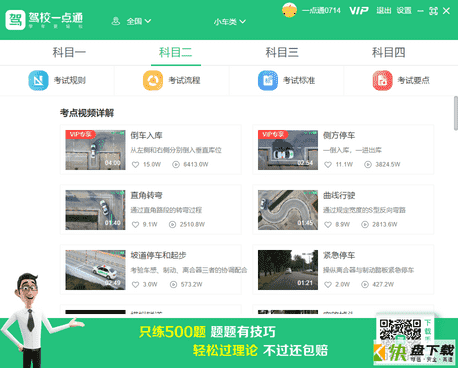The width and height of the screenshot is (458, 368).
Task: Open the 曲线行驶 title
Action: pyautogui.click(x=339, y=195)
